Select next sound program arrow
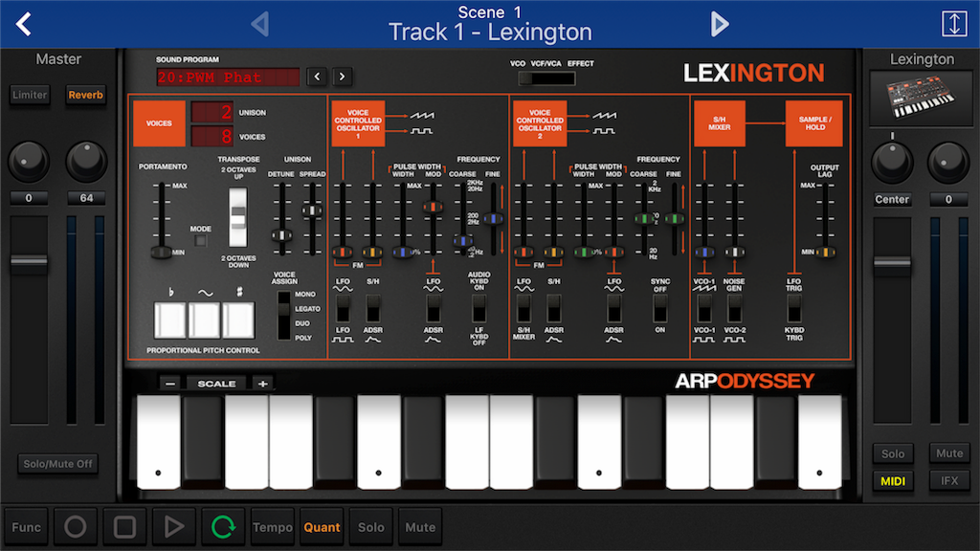Screen dimensions: 980x551 (342, 77)
